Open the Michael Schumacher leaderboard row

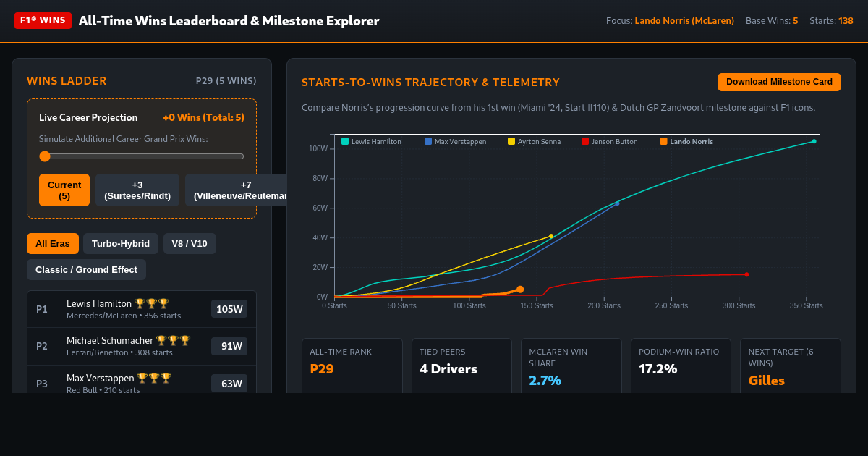pyautogui.click(x=142, y=346)
